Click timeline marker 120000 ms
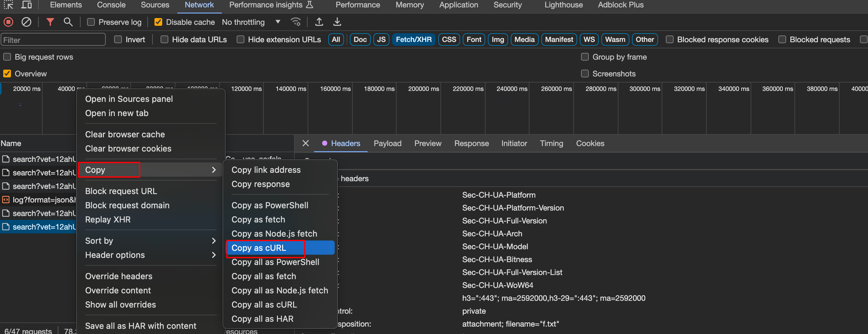 pos(246,89)
